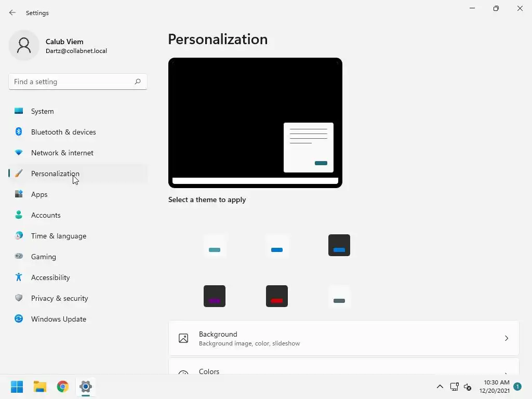Open Gaming settings

[78, 257]
